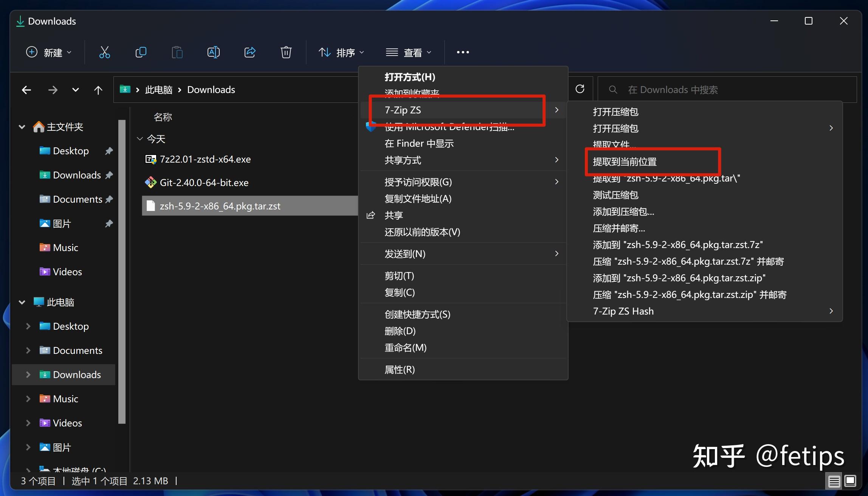The height and width of the screenshot is (496, 868).
Task: Open the more options (...) toolbar icon
Action: coord(462,52)
